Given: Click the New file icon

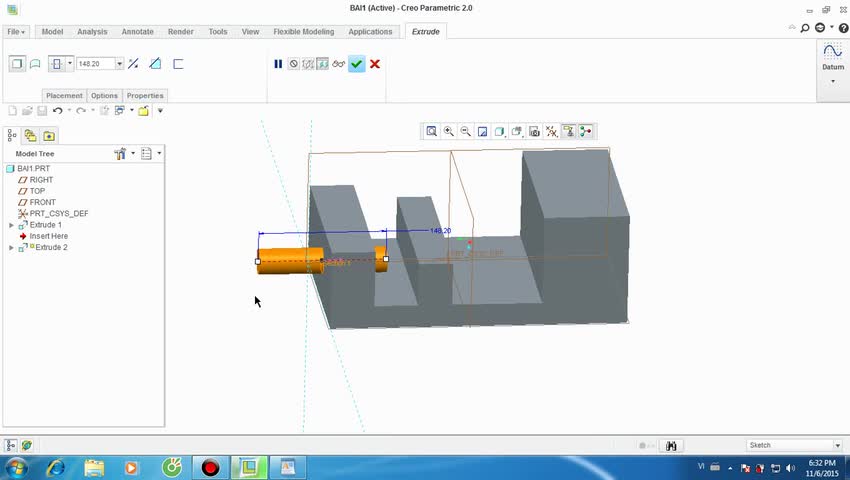Looking at the screenshot, I should 12,111.
